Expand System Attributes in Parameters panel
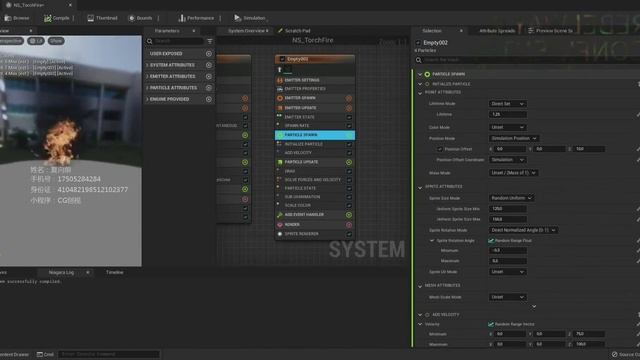The width and height of the screenshot is (640, 360). tap(147, 65)
